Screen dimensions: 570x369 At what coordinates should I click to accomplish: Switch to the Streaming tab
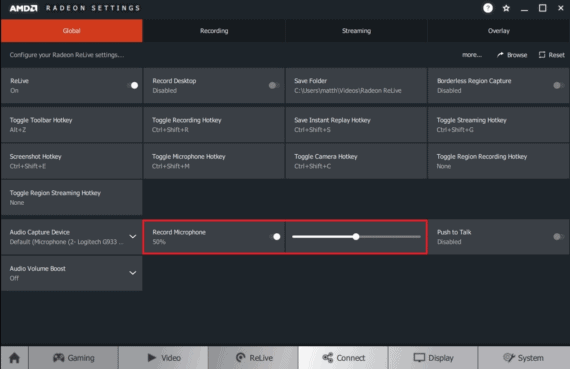point(356,31)
